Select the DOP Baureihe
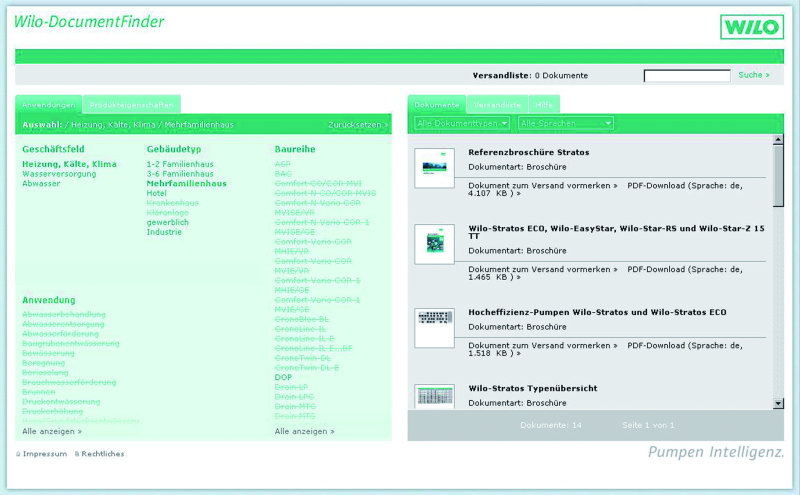This screenshot has width=800, height=495. tap(283, 377)
